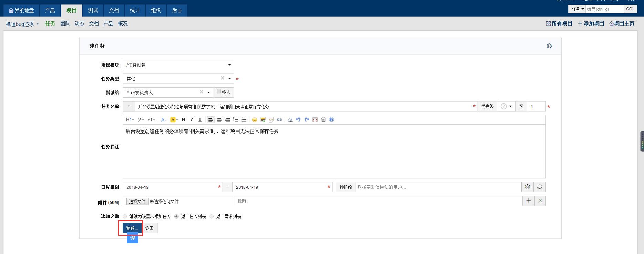Open the 动态 project submenu
The image size is (644, 254).
click(x=79, y=23)
